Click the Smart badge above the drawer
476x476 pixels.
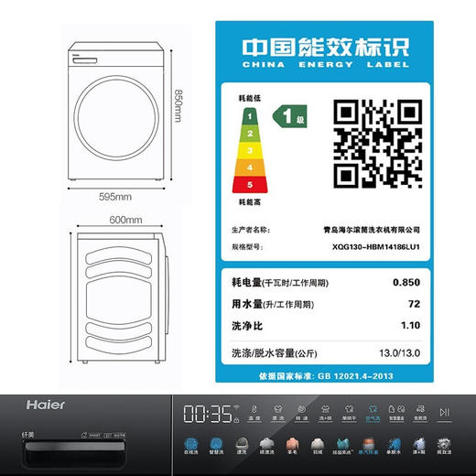point(92,436)
